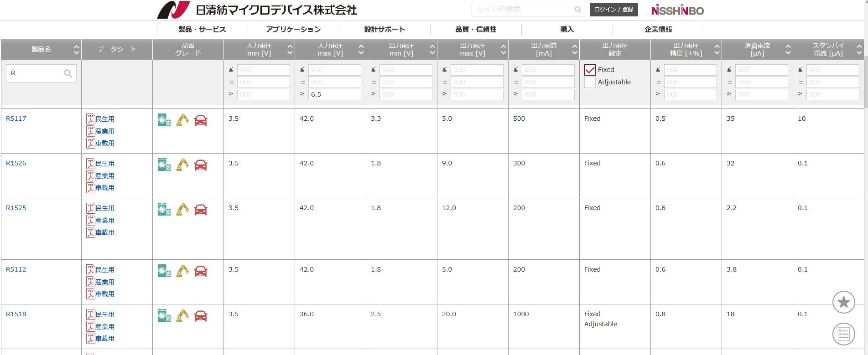Screen dimensions: 868x355
Task: Click the R1518 industrial grade robot arm icon
Action: [x=182, y=316]
